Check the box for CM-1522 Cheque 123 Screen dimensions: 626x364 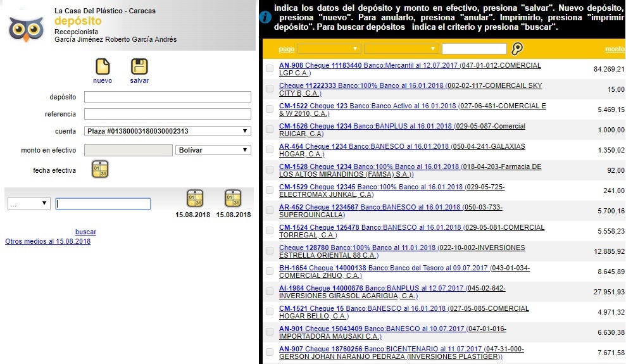point(270,109)
